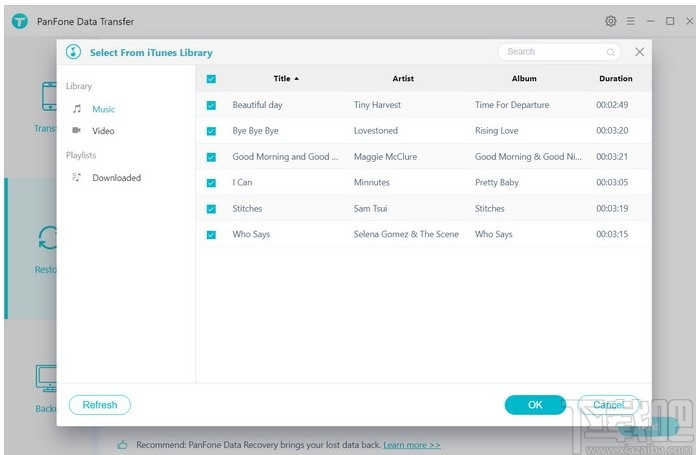Click the thumbs-up Recommend icon
Image resolution: width=696 pixels, height=455 pixels.
click(122, 444)
